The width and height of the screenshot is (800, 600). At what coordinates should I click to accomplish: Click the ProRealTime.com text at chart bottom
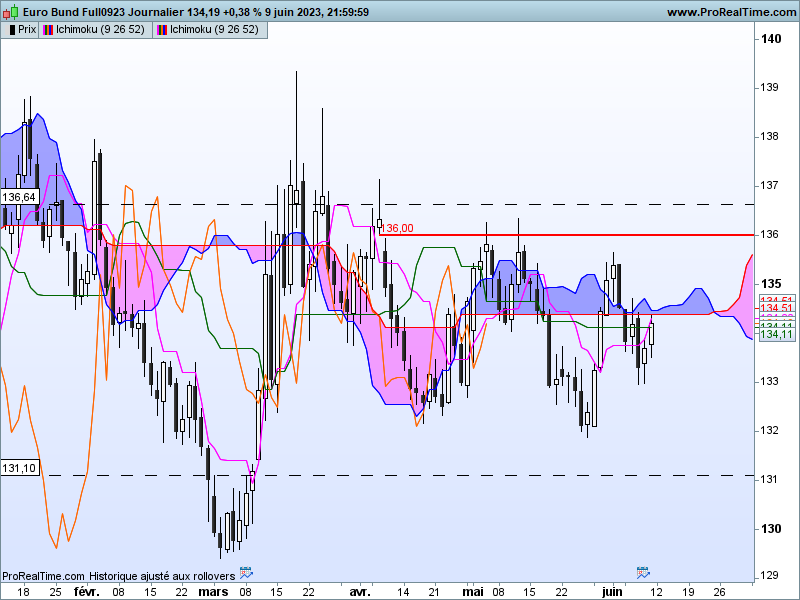pyautogui.click(x=43, y=576)
